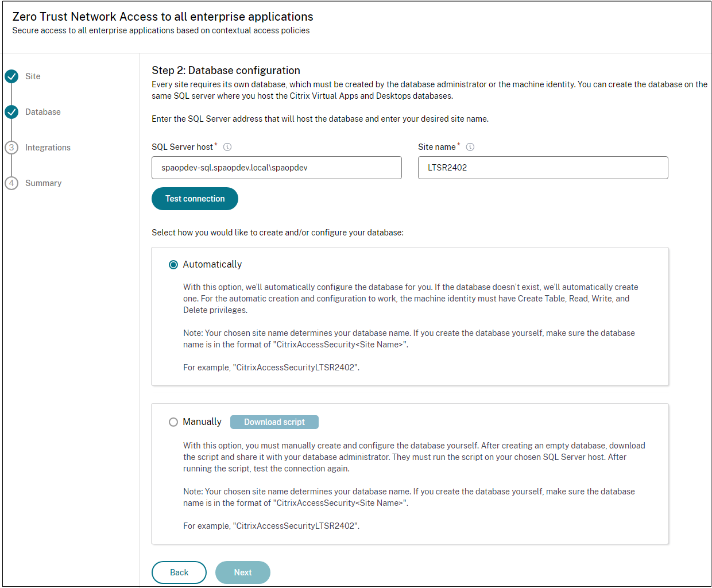Click into the SQL Server host field

tap(277, 168)
